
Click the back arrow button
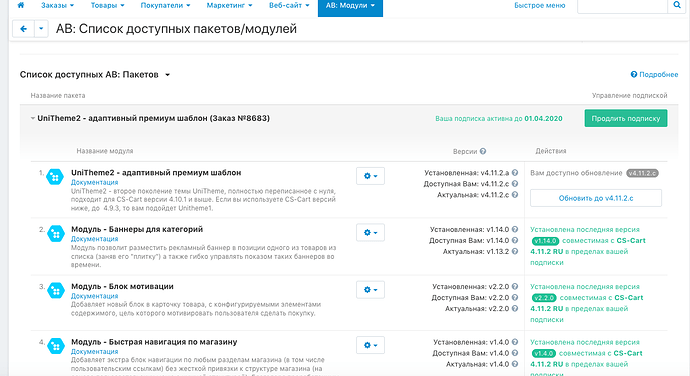[23, 29]
